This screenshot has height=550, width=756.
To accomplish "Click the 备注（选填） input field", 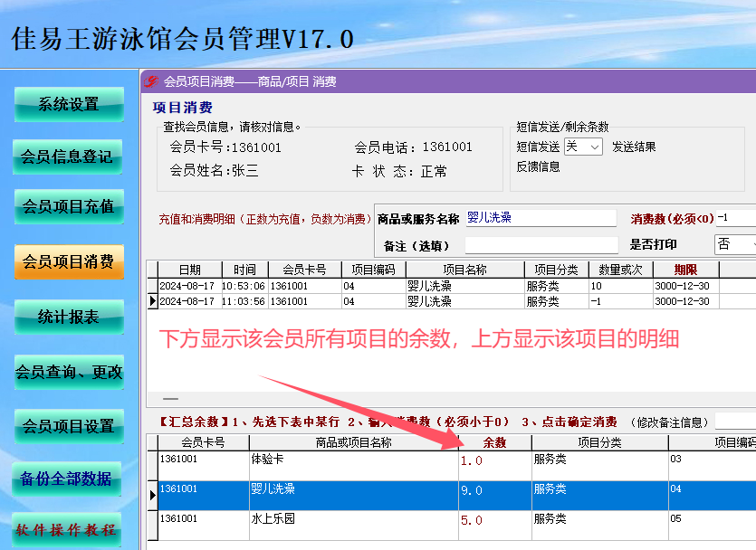I will pyautogui.click(x=541, y=245).
